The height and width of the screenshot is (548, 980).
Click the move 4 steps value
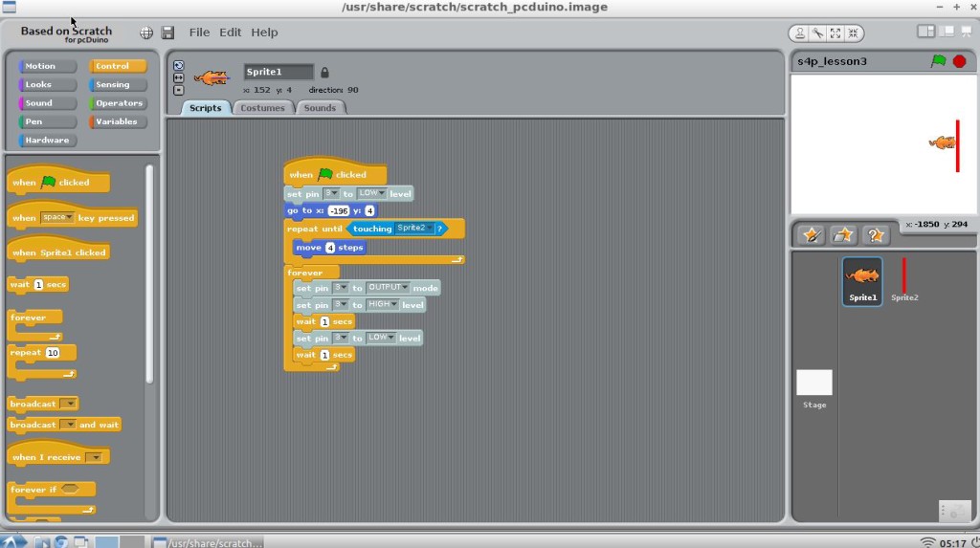(330, 248)
